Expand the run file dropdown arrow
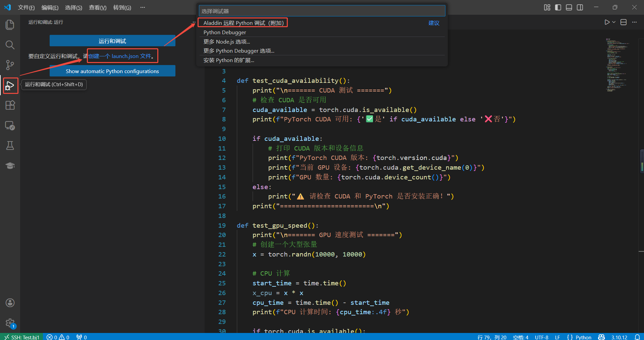The height and width of the screenshot is (340, 644). (x=614, y=22)
